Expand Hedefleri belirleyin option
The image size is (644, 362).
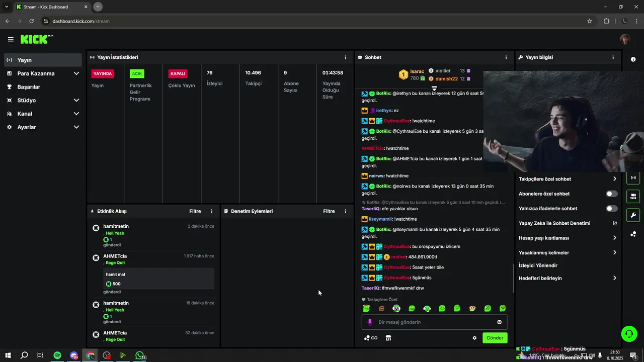tap(568, 278)
